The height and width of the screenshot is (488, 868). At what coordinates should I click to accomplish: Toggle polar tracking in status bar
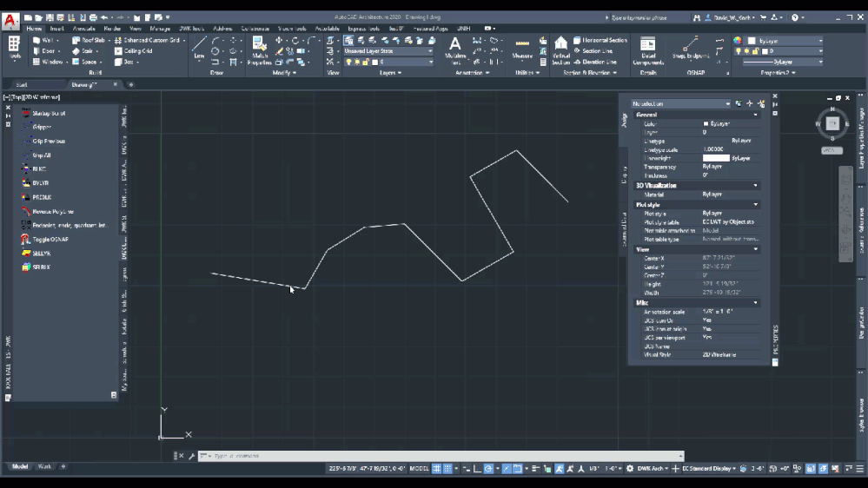tap(488, 469)
